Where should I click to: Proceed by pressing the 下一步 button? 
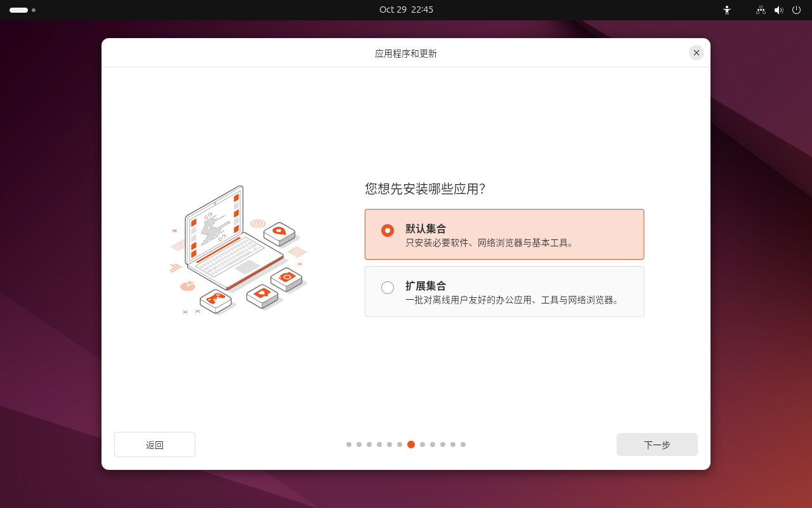(x=657, y=444)
